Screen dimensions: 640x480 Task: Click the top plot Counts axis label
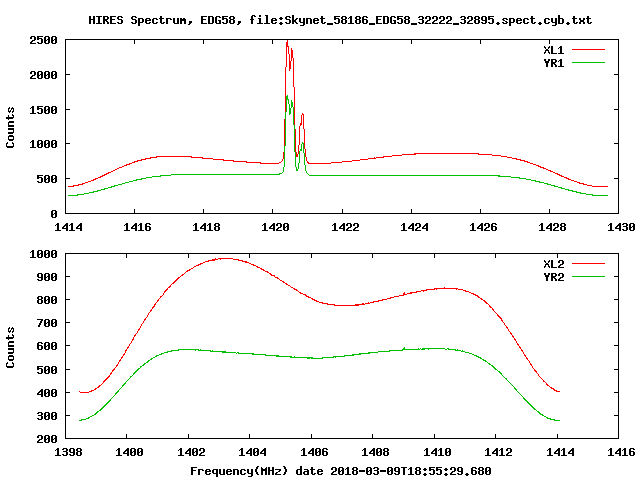(x=10, y=127)
